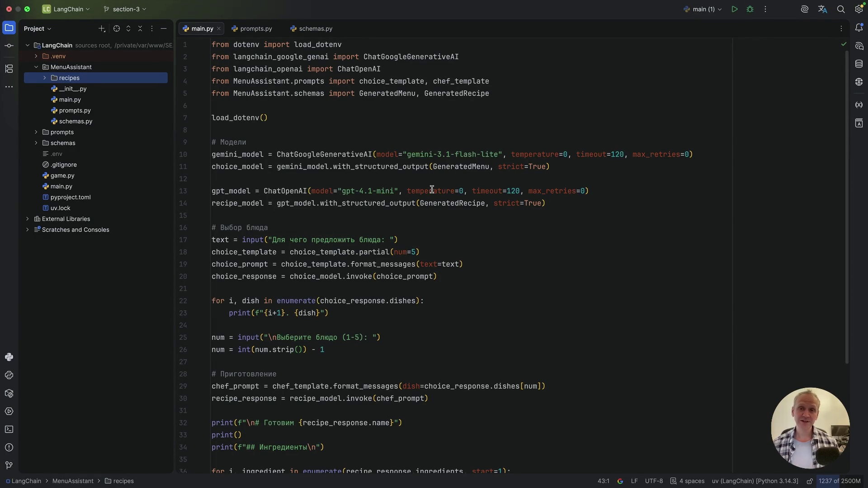Screen dimensions: 868x488
Task: Expand the .venv folder
Action: (36, 56)
